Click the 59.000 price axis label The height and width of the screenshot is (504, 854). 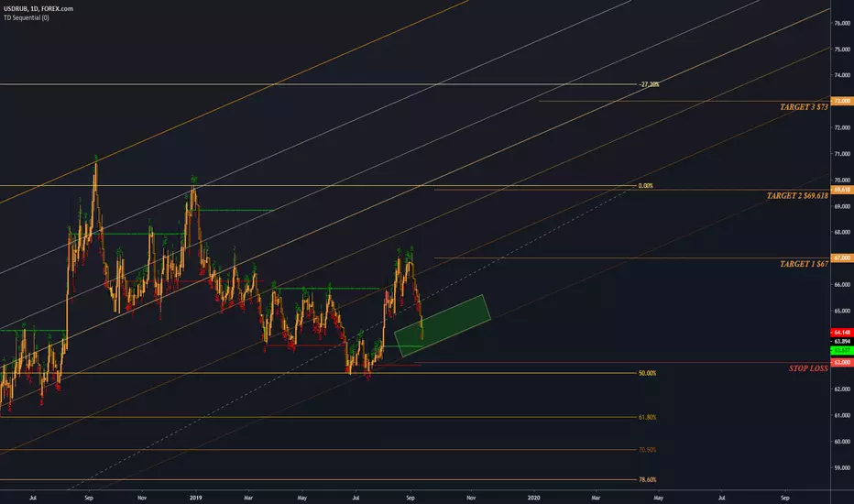842,468
